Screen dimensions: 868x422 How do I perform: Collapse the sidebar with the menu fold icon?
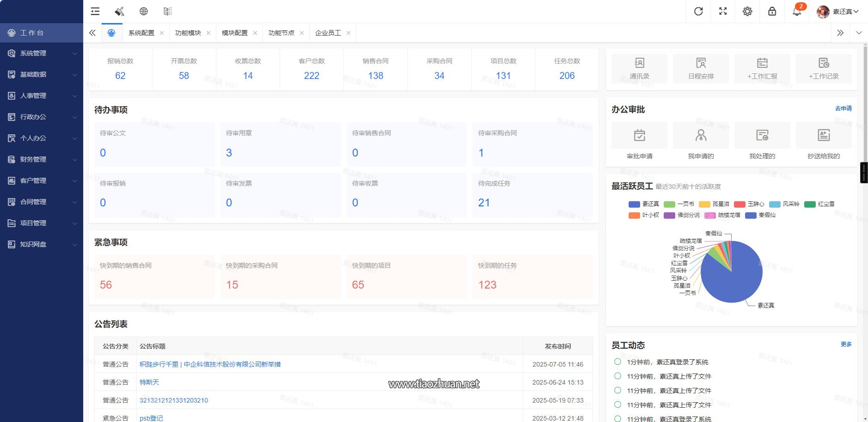[95, 11]
